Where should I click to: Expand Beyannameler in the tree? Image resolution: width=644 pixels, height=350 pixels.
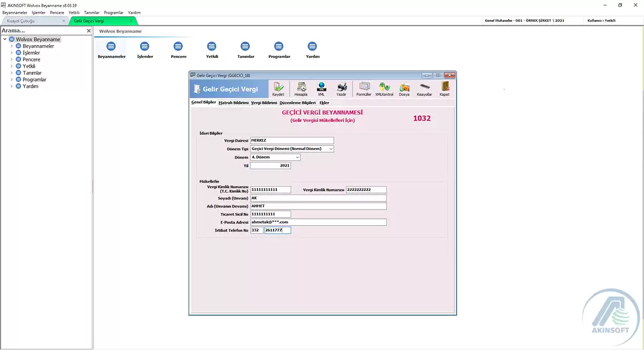point(12,46)
